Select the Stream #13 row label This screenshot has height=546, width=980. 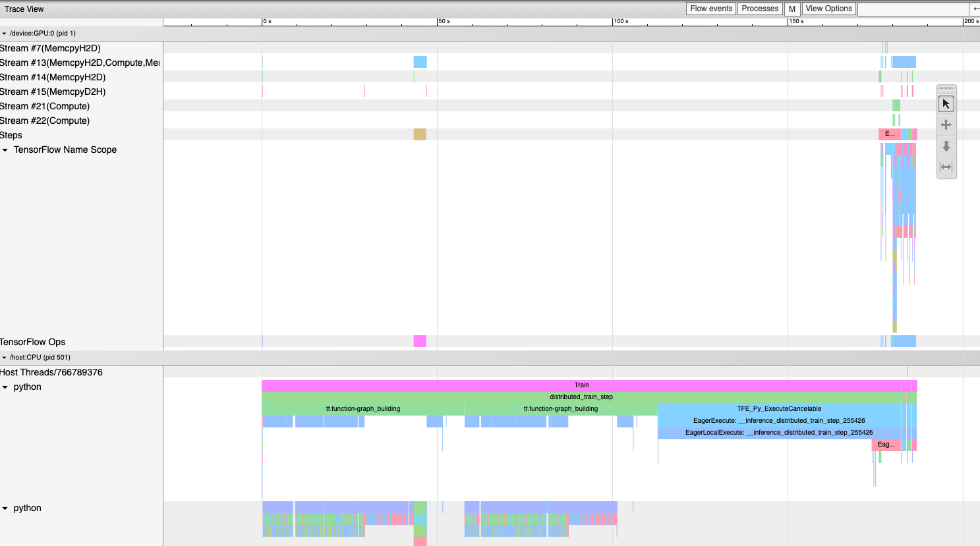(80, 63)
